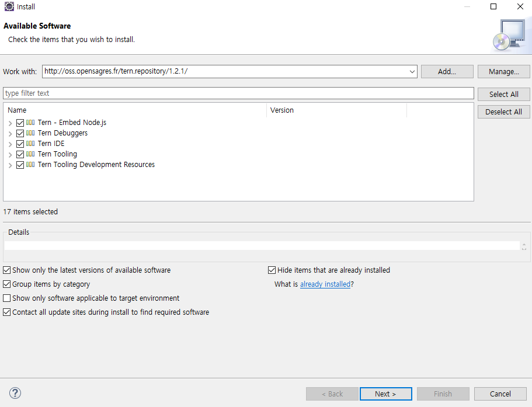The width and height of the screenshot is (532, 407).
Task: Click category icon beside Tern IDE
Action: click(30, 144)
